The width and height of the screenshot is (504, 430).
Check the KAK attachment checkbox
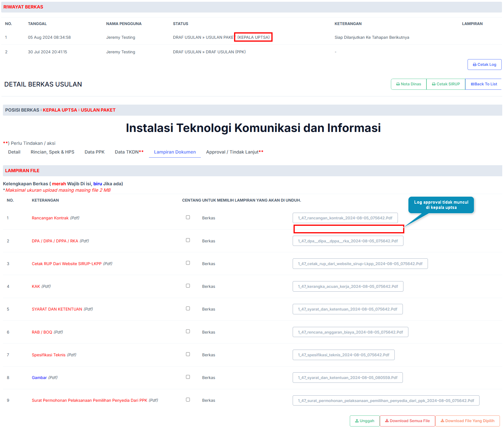(188, 286)
